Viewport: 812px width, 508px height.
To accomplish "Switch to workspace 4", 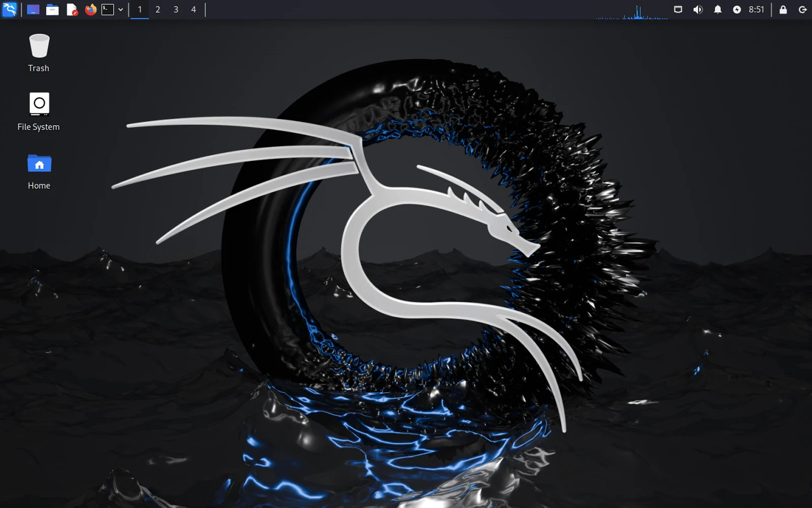I will [193, 9].
